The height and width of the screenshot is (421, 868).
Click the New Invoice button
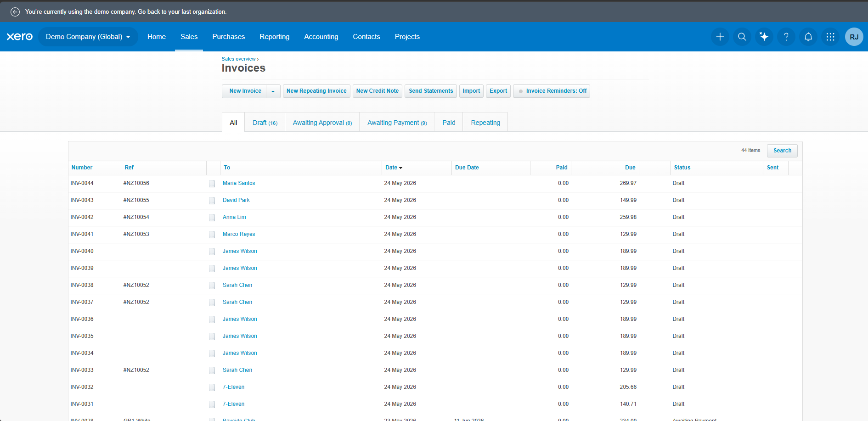(245, 91)
